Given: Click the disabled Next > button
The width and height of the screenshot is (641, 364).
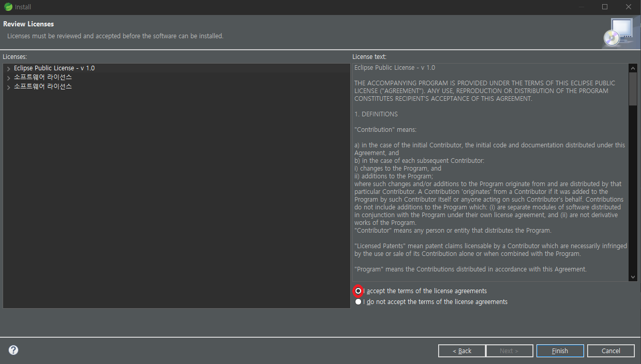Looking at the screenshot, I should tap(509, 351).
